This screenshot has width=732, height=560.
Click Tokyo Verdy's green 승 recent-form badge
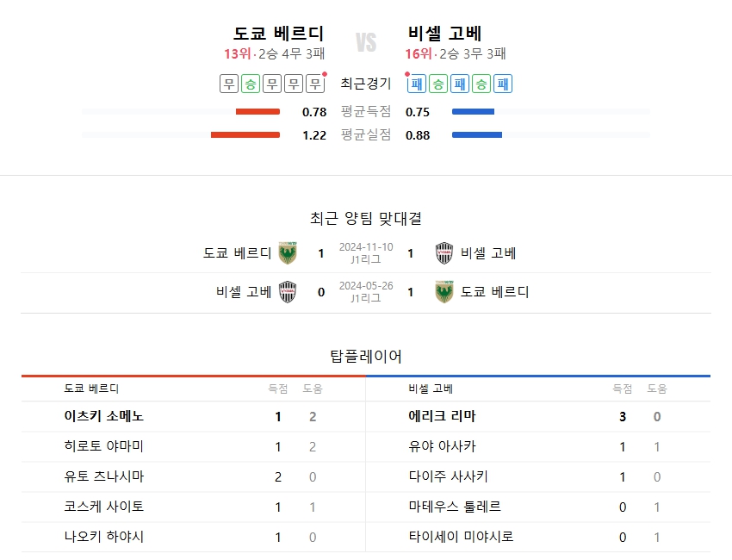pos(250,84)
